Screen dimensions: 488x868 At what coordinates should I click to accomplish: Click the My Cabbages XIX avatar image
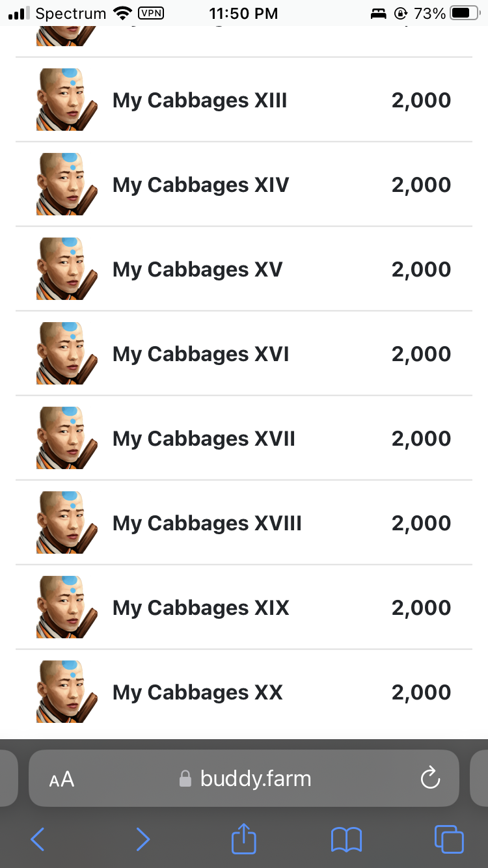pos(66,607)
